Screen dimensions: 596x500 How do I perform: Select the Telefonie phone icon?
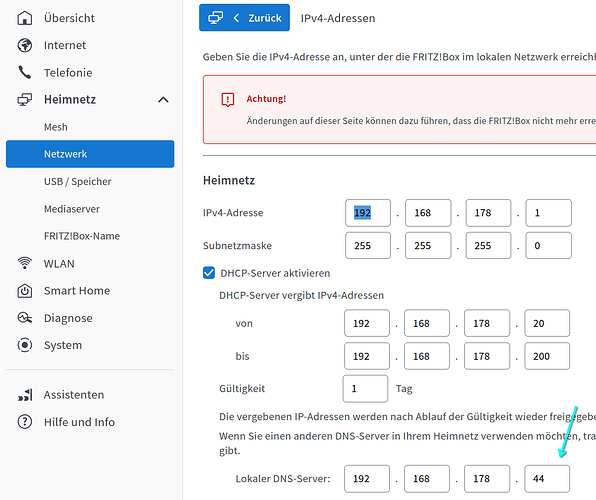tap(25, 72)
